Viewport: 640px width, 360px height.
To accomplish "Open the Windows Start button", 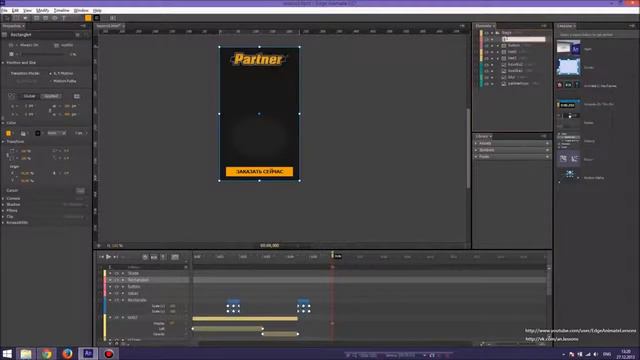I will pyautogui.click(x=7, y=353).
